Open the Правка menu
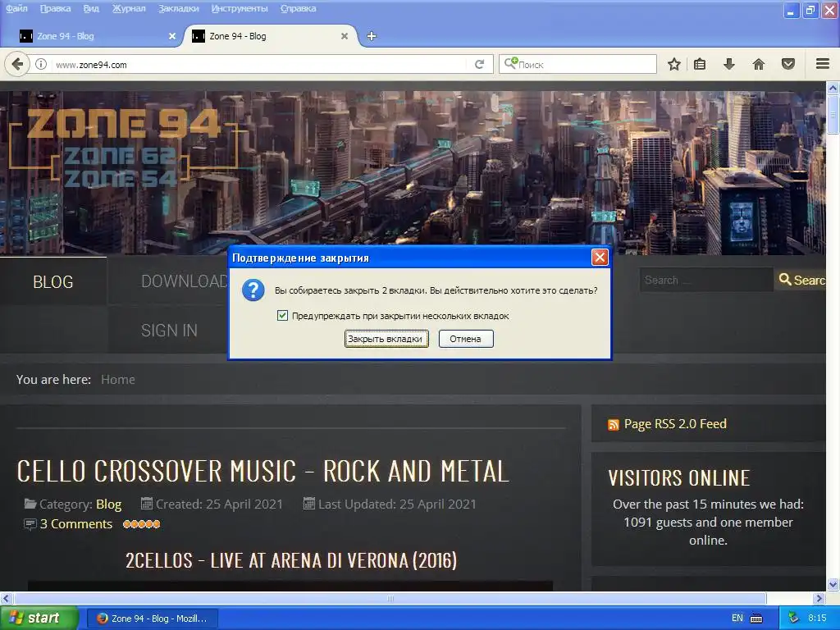Viewport: 840px width, 630px height. tap(56, 8)
